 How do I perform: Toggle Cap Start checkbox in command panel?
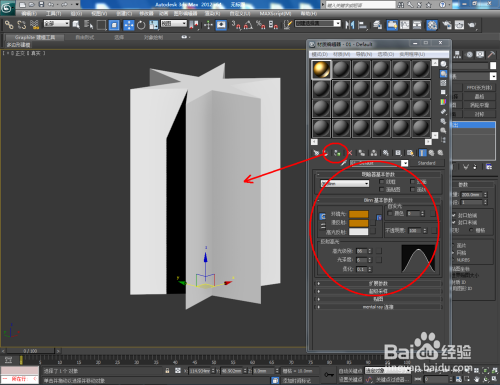pyautogui.click(x=454, y=215)
